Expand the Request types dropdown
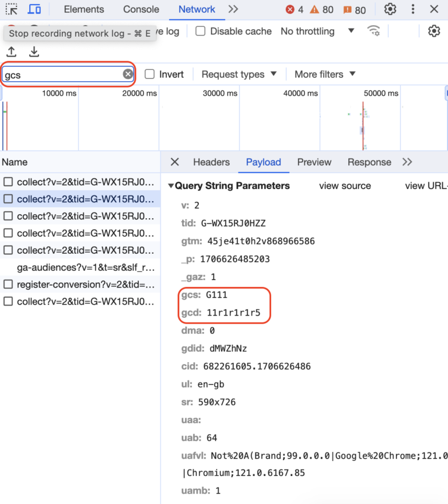This screenshot has height=504, width=448. click(x=239, y=74)
